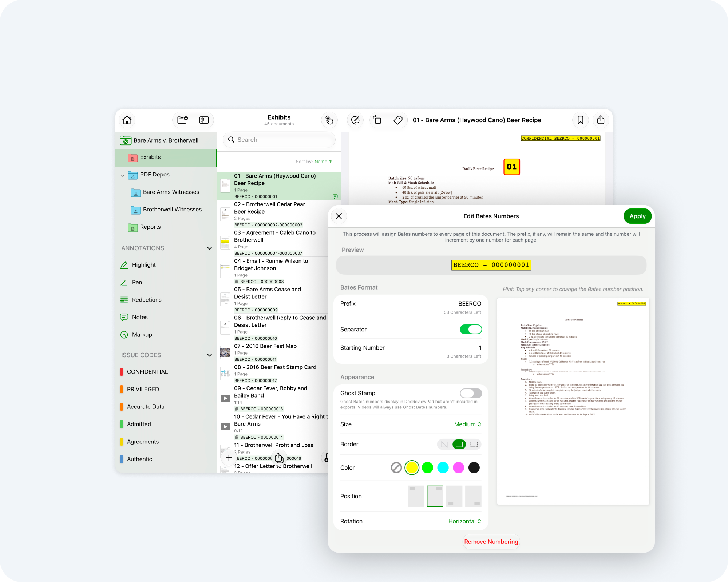Viewport: 728px width, 582px height.
Task: Pick the yellow Bates color
Action: point(412,467)
